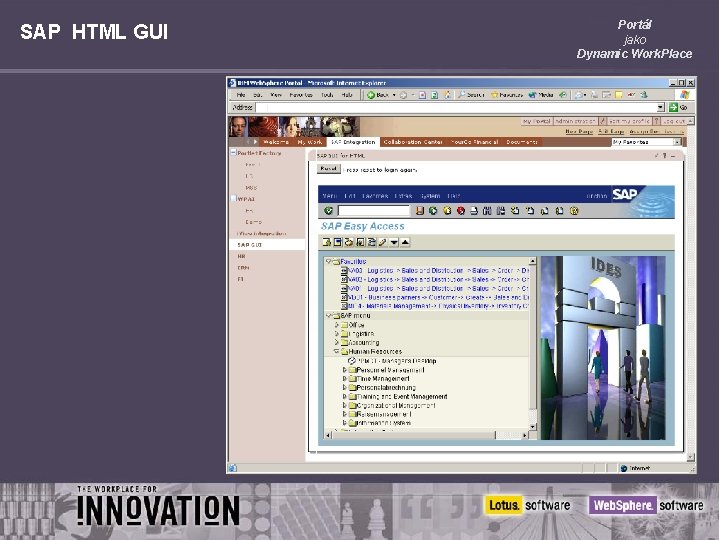Select HR in left navigation

241,256
